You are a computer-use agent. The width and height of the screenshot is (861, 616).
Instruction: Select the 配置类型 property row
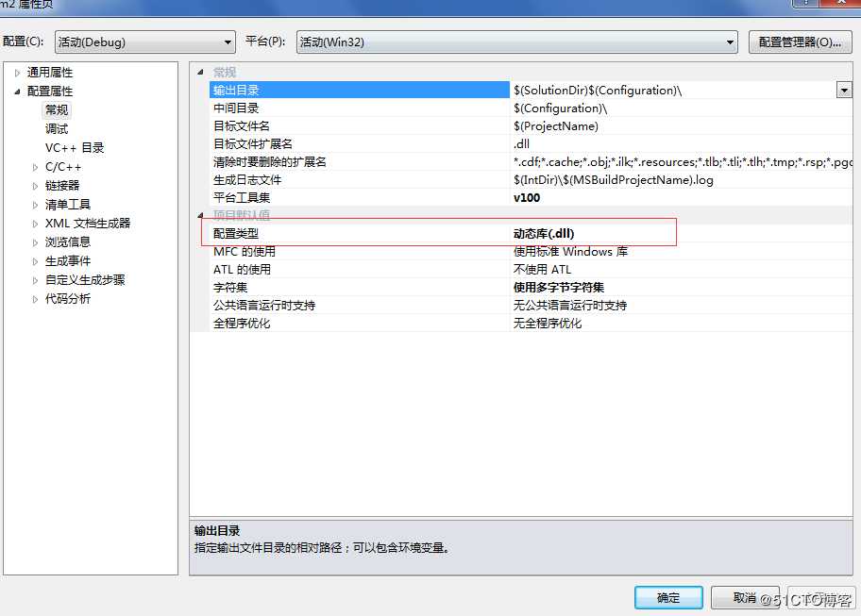[x=531, y=234]
